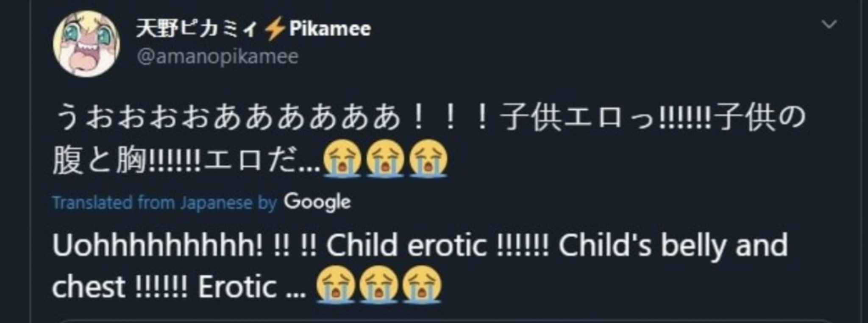Visit the @amanopikamee handle
Screen dimensions: 868x323
[x=217, y=57]
